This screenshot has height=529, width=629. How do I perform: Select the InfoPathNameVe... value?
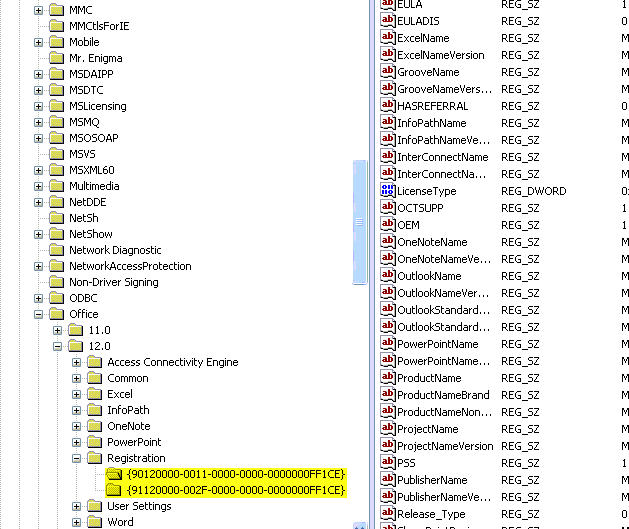point(444,140)
